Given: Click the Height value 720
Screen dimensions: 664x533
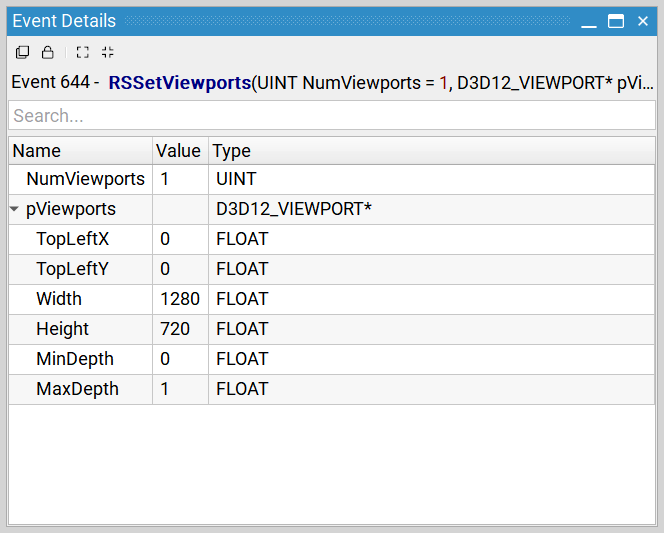Looking at the screenshot, I should click(x=175, y=330).
